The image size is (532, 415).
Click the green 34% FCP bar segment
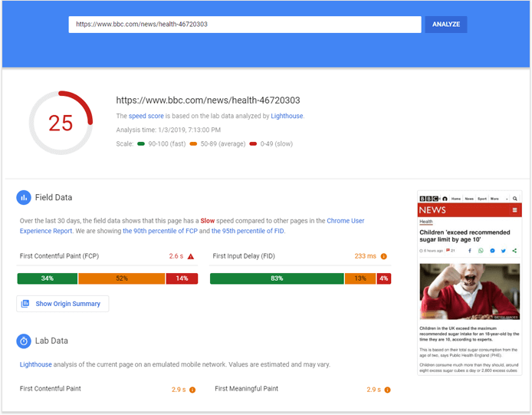[x=48, y=278]
